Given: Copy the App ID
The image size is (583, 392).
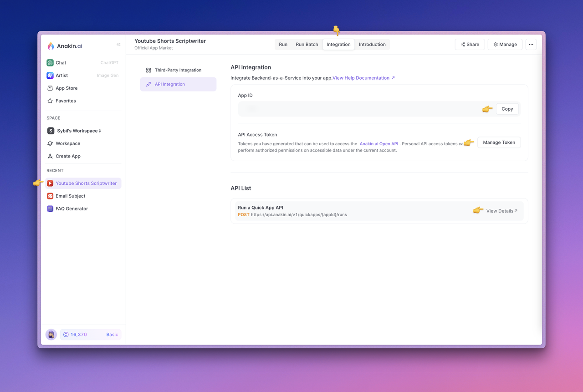Looking at the screenshot, I should 507,109.
